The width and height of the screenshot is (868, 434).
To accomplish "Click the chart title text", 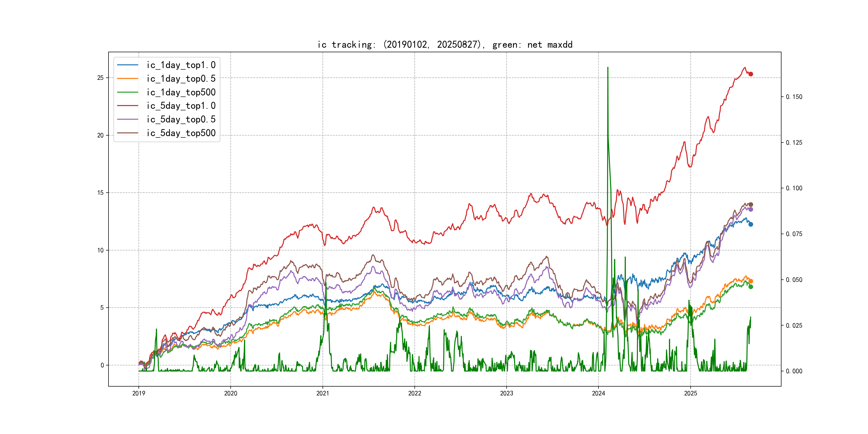I will point(445,44).
